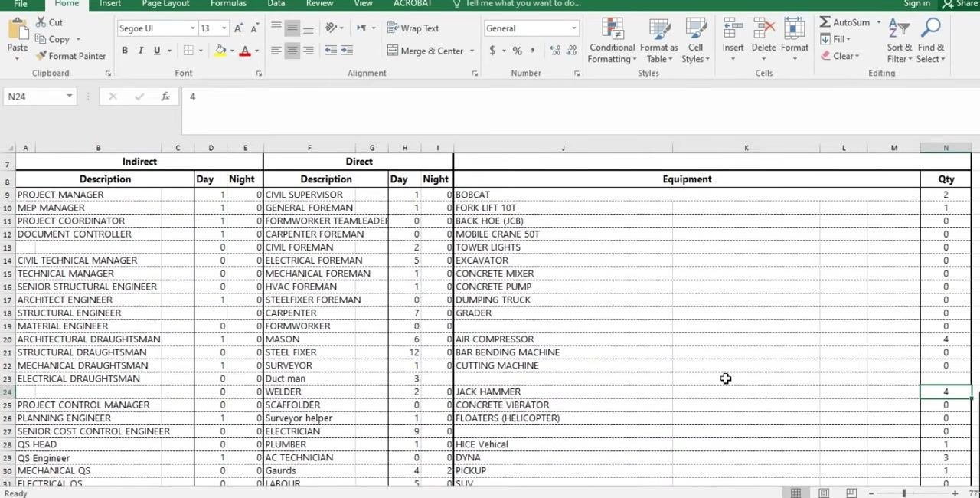Image resolution: width=980 pixels, height=498 pixels.
Task: Open the Font dialog launcher
Action: pyautogui.click(x=259, y=74)
